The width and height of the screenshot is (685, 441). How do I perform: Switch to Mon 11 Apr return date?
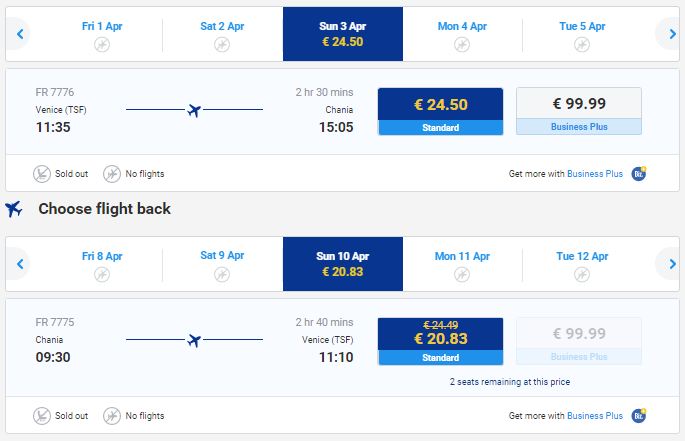tap(462, 264)
